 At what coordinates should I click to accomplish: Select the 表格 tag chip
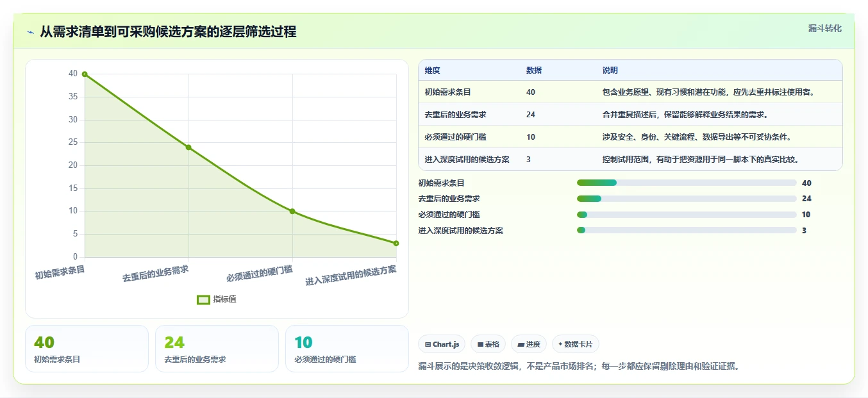pyautogui.click(x=488, y=344)
